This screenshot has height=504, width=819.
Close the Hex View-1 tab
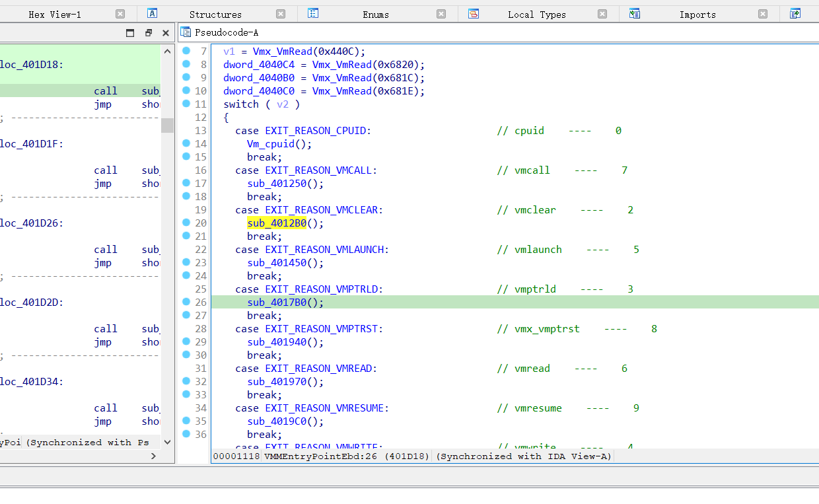120,14
